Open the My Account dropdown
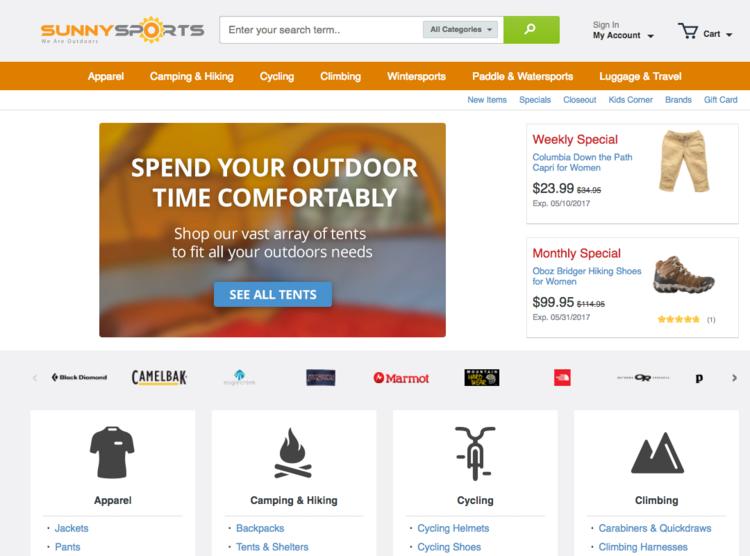Screen dimensions: 750x556 click(x=623, y=35)
